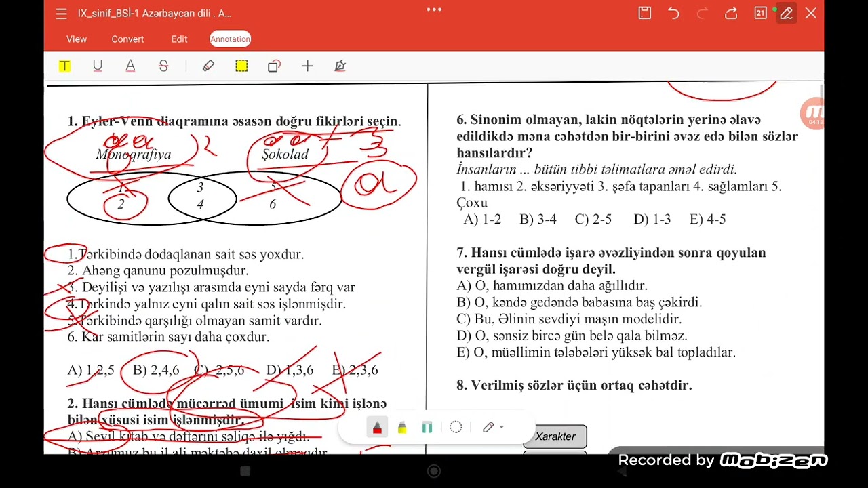Click answer B) 2,4,6 in question 1
Viewport: 868px width, 488px height.
pyautogui.click(x=156, y=370)
